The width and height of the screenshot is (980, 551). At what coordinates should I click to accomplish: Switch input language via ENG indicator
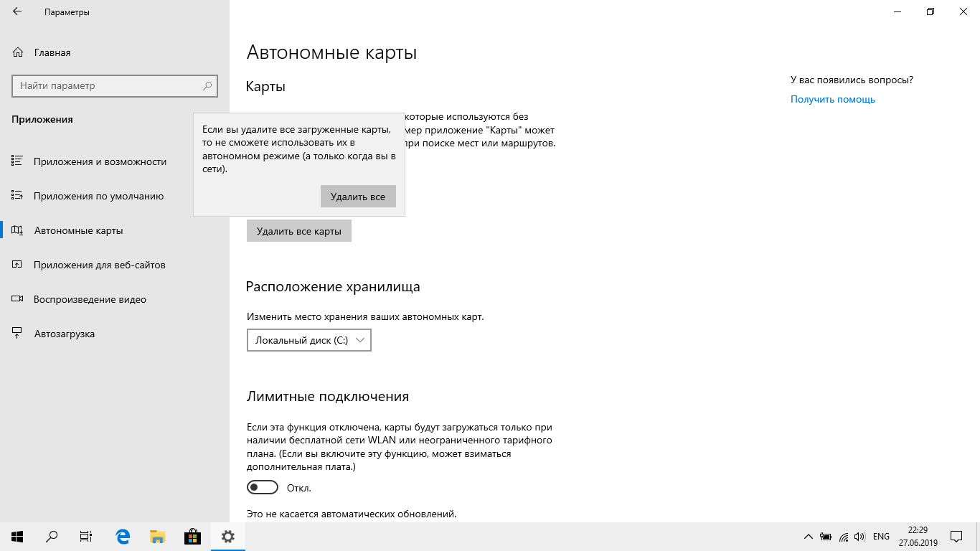(x=881, y=537)
